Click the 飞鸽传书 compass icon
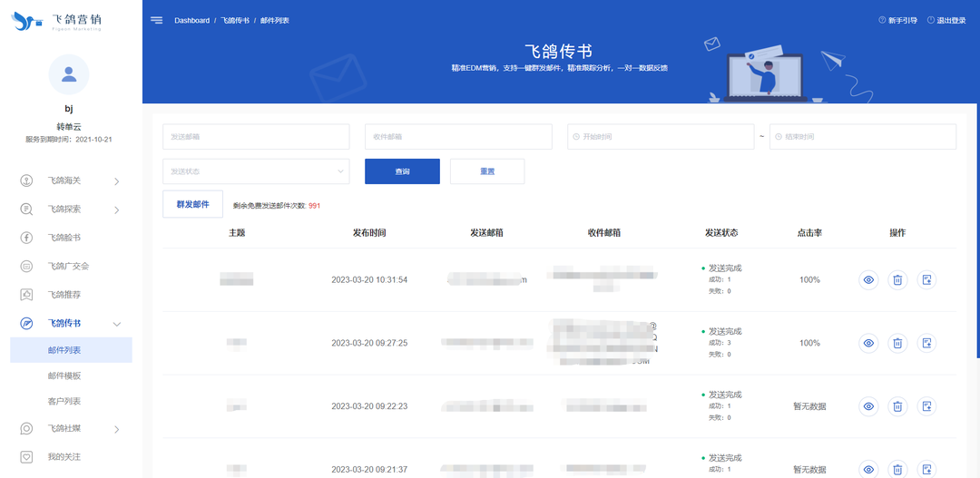This screenshot has width=980, height=478. (x=26, y=323)
